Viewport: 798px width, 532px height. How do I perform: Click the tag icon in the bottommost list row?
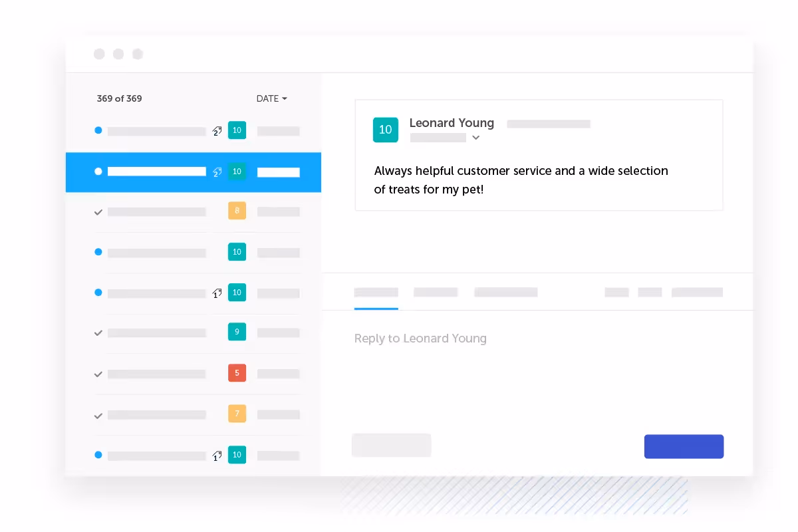coord(217,456)
